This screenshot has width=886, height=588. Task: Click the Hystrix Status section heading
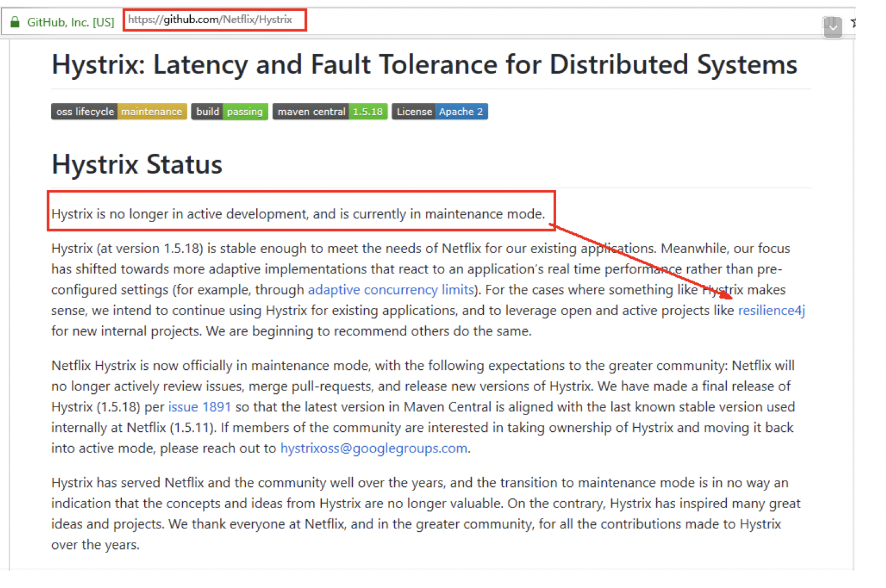[x=137, y=164]
